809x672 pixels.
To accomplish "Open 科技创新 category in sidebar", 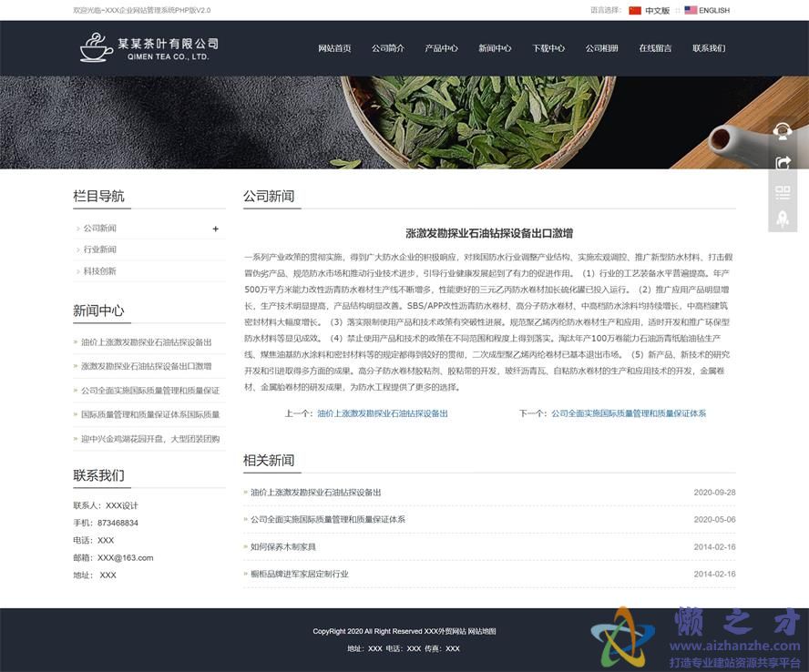I will click(100, 271).
